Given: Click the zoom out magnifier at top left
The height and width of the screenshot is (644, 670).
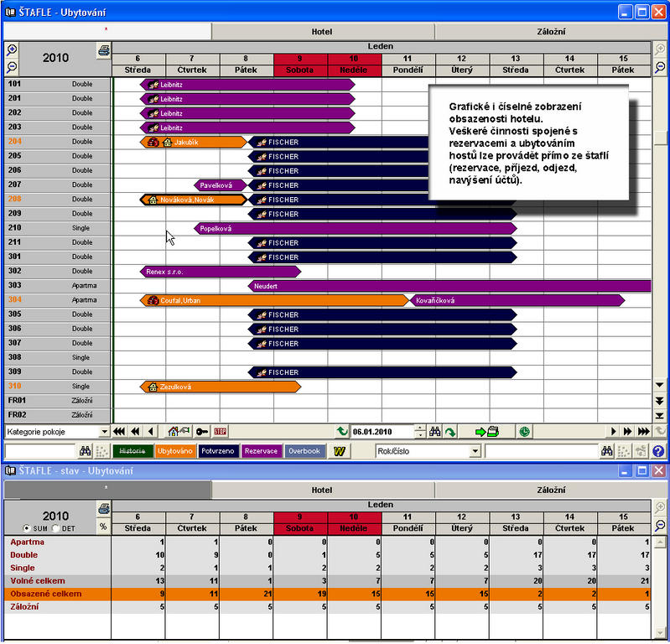Looking at the screenshot, I should click(11, 67).
